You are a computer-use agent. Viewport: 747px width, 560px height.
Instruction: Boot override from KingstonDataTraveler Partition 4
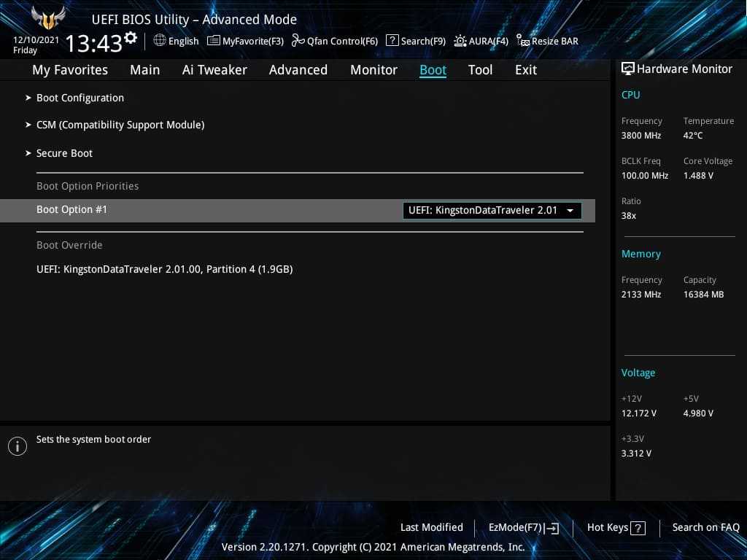click(x=165, y=269)
